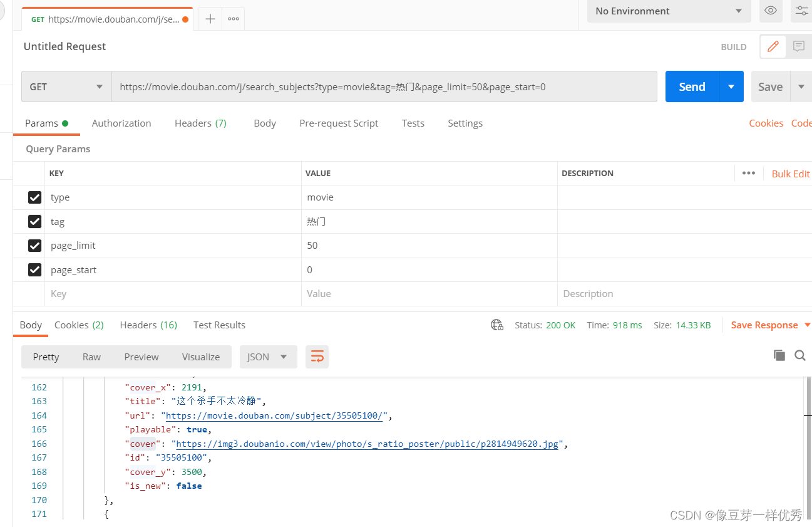Viewport: 812px width, 527px height.
Task: Uncheck the tag parameter checkbox
Action: (35, 221)
